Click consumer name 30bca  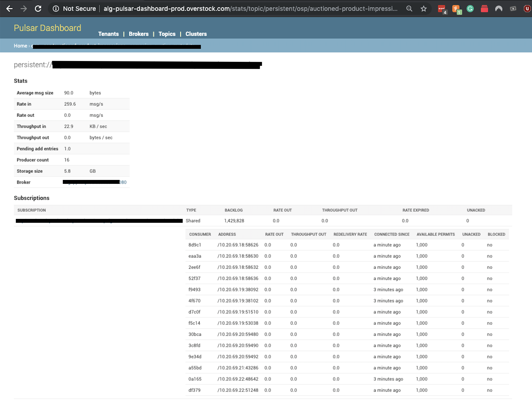(x=195, y=334)
